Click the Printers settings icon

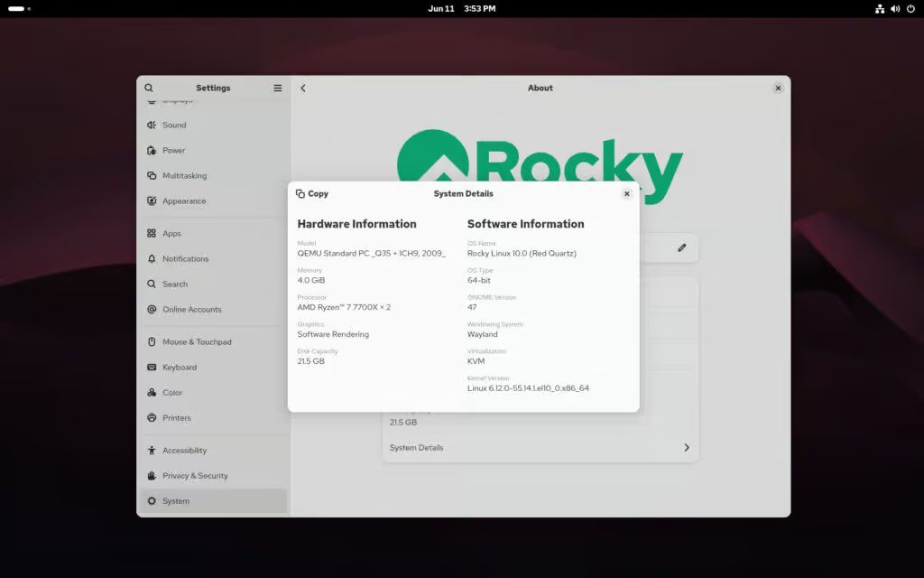point(152,417)
